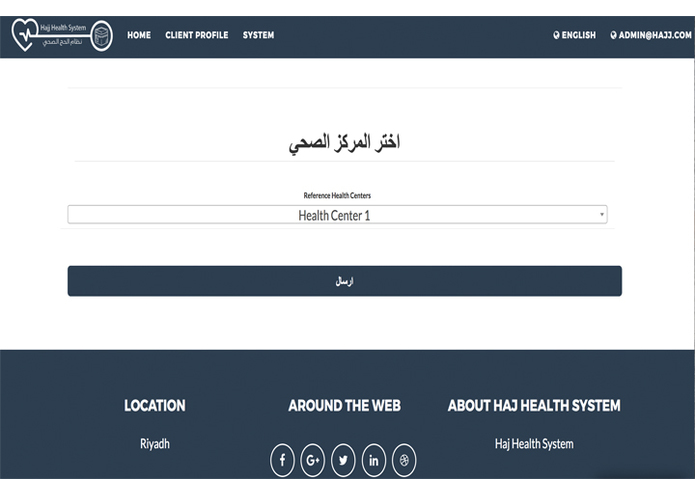
Task: Open the Facebook social link
Action: point(282,460)
